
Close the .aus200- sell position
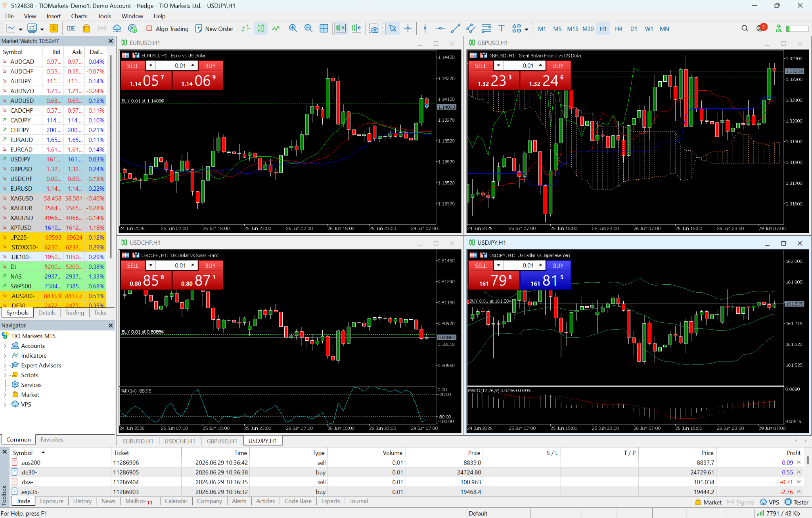(799, 462)
